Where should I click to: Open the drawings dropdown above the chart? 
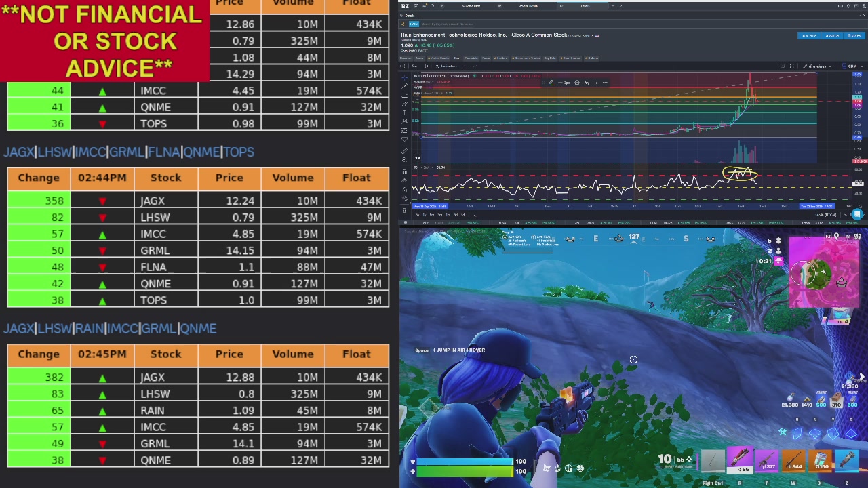[817, 66]
